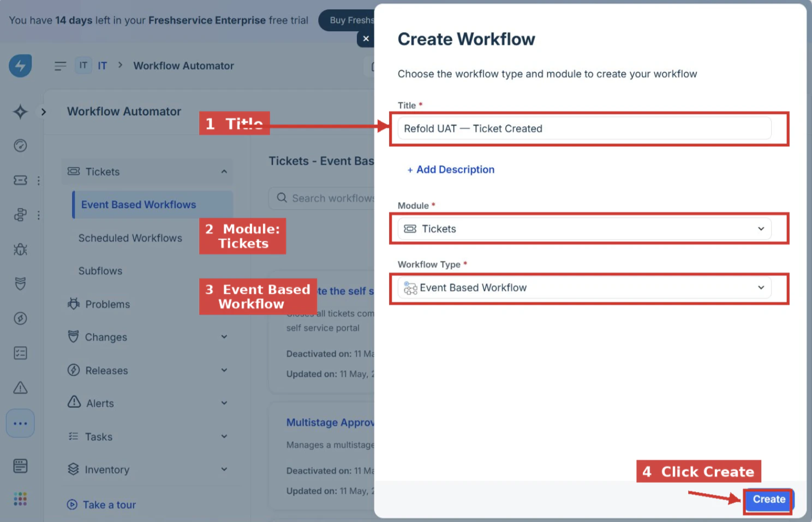The image size is (812, 522).
Task: Expand the sidebar with the chevron arrow
Action: [x=44, y=111]
